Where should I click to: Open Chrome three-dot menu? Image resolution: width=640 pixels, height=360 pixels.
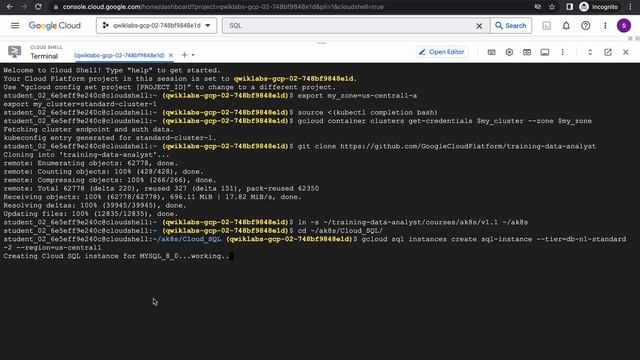click(630, 7)
